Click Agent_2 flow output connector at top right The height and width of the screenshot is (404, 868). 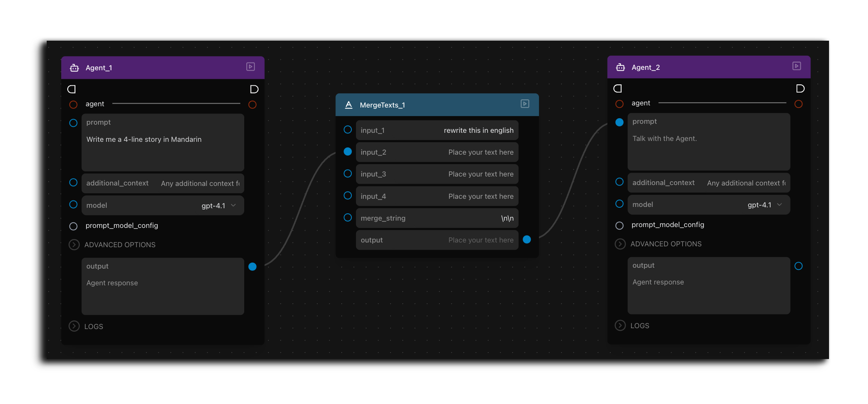[800, 89]
